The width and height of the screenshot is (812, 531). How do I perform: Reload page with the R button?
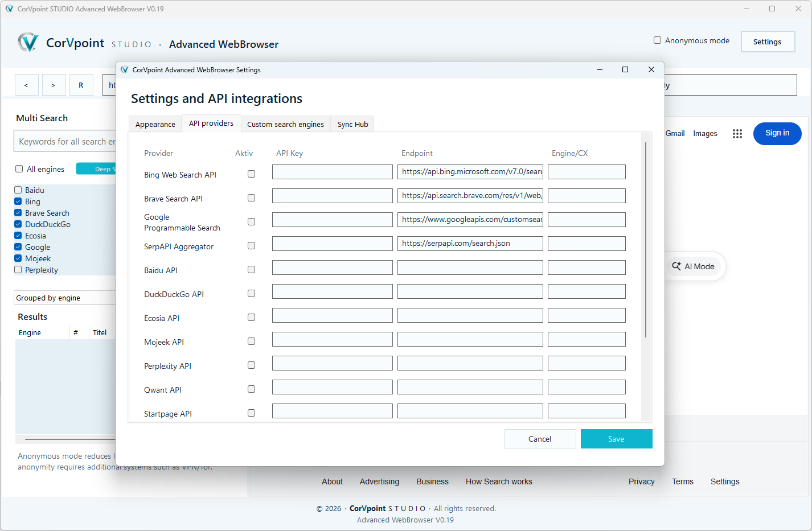pyautogui.click(x=81, y=85)
